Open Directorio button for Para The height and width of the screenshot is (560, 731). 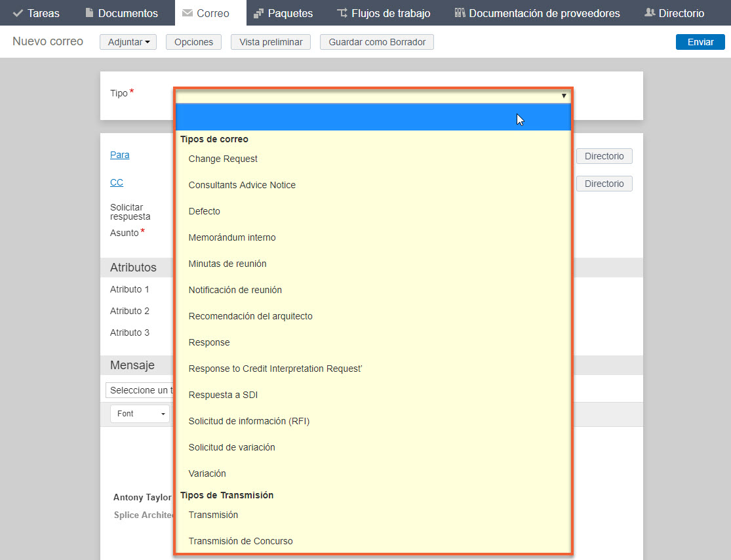[x=604, y=156]
